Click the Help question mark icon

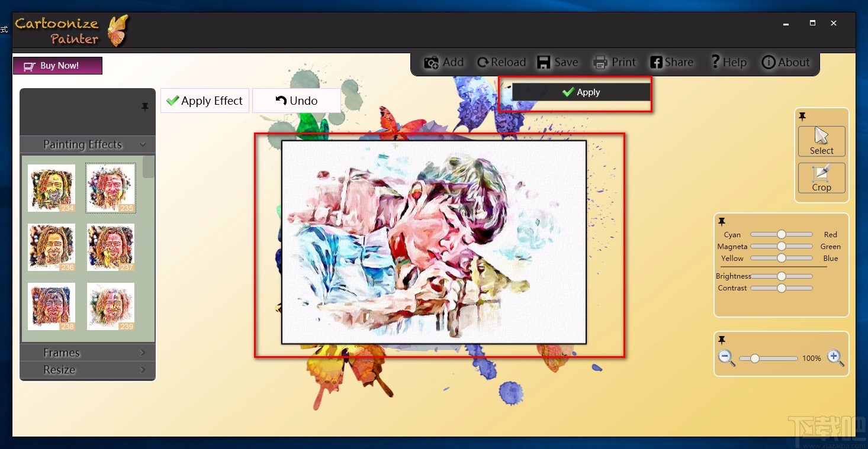[715, 62]
